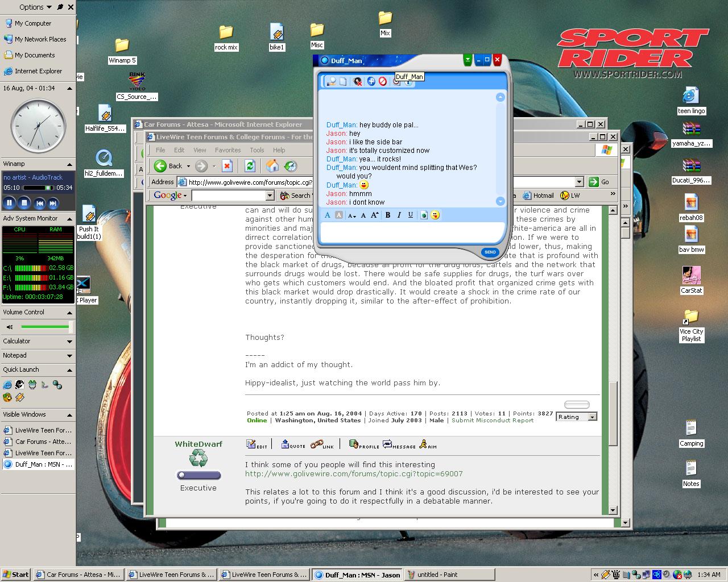
Task: Collapse the Quick Launch panel
Action: tap(70, 370)
